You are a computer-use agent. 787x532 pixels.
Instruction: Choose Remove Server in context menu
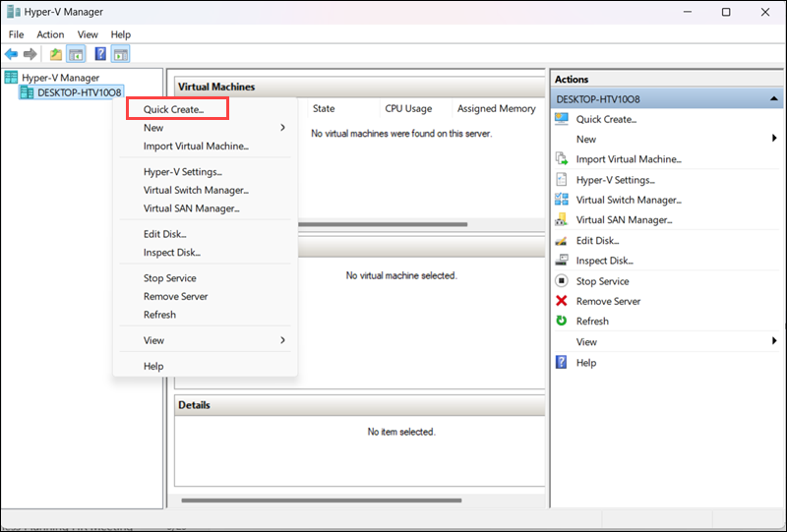(x=205, y=296)
